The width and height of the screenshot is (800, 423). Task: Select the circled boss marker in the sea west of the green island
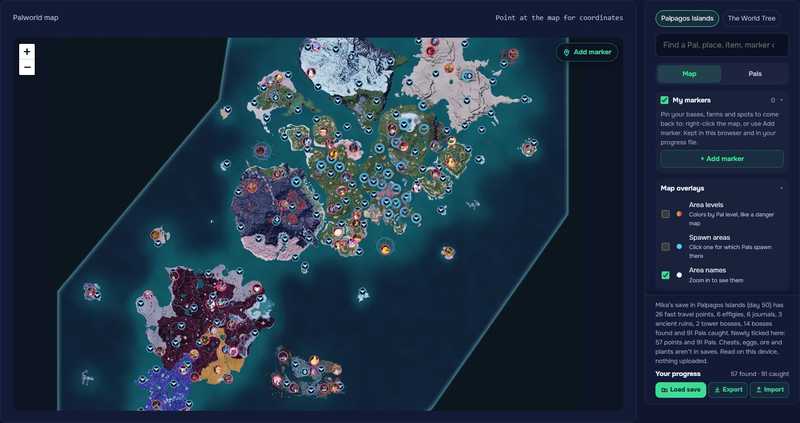click(261, 151)
